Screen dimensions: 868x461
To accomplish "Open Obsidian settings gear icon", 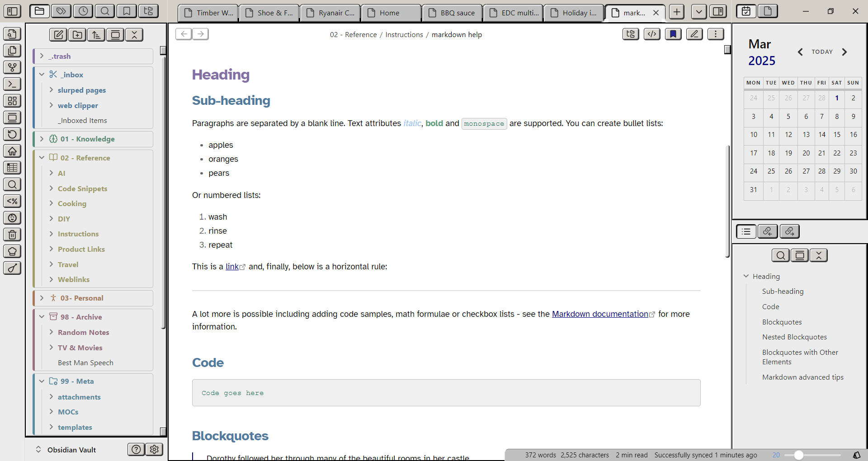I will 154,449.
